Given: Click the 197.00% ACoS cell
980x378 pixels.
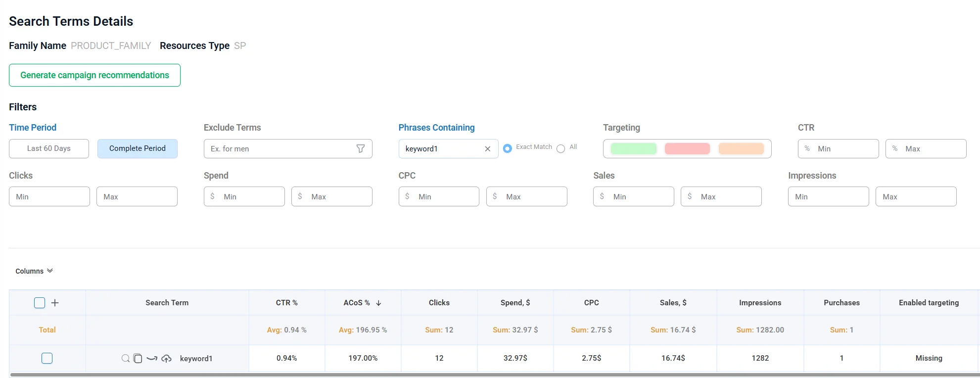Looking at the screenshot, I should (x=363, y=358).
